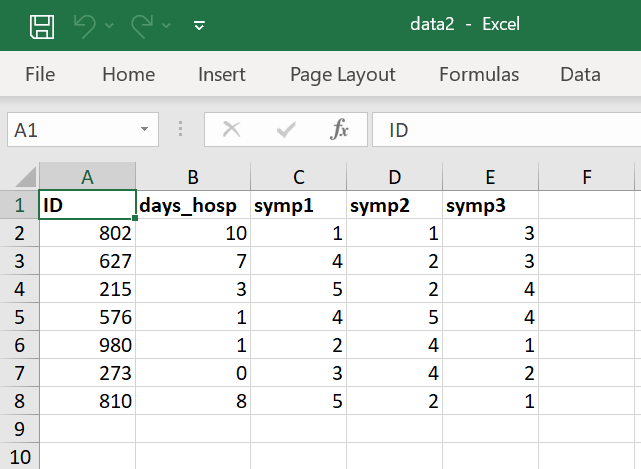Open the Page Layout tab
The image size is (641, 469).
(x=343, y=75)
